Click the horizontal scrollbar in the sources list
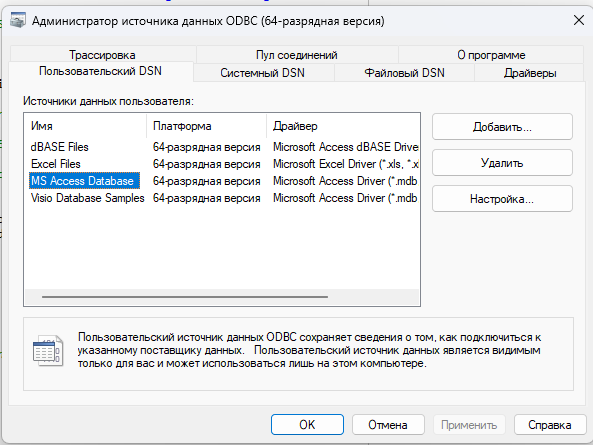Image resolution: width=593 pixels, height=445 pixels. [x=185, y=297]
